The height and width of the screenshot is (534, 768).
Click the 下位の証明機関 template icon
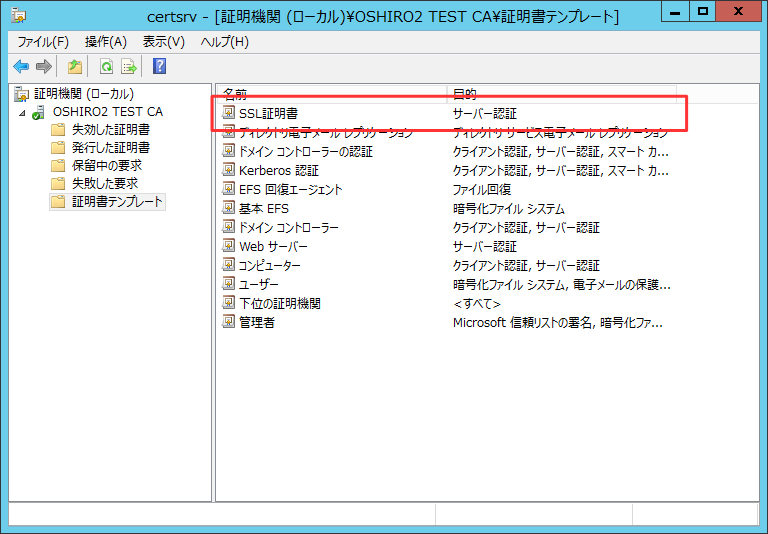coord(228,303)
